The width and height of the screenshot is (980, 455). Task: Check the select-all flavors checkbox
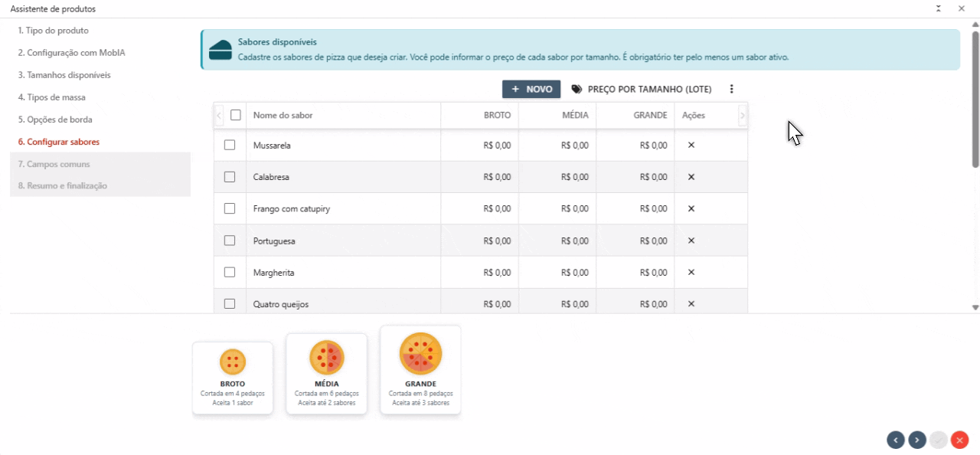(236, 115)
